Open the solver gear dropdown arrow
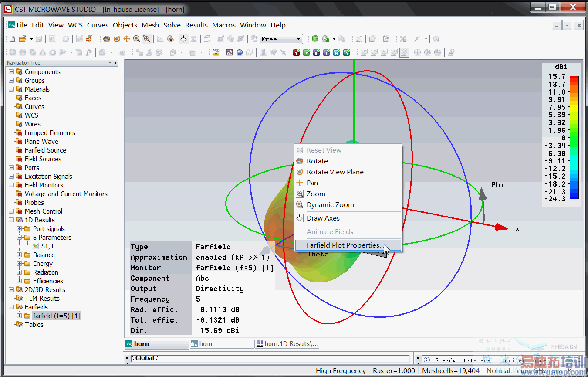The image size is (588, 377). pyautogui.click(x=334, y=39)
